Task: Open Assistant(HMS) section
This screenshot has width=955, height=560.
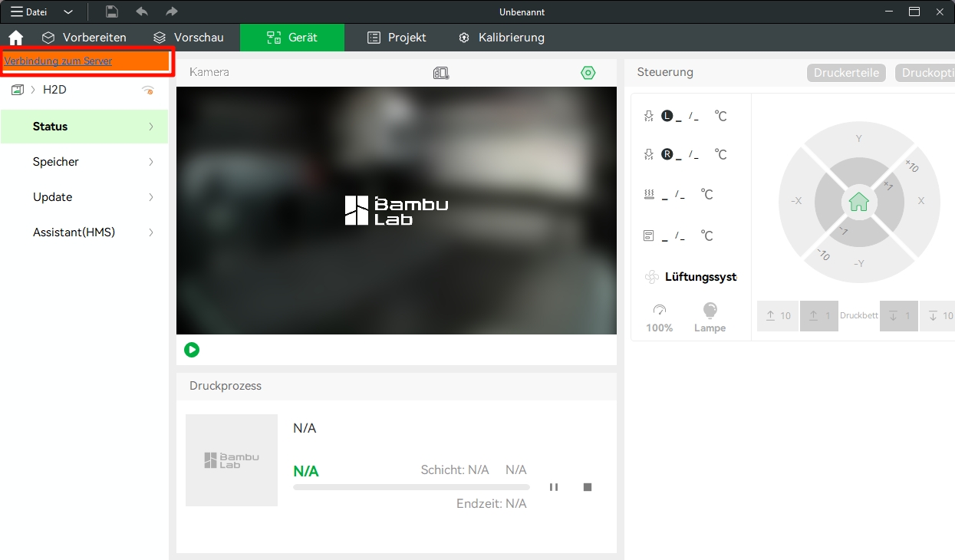Action: pos(84,232)
